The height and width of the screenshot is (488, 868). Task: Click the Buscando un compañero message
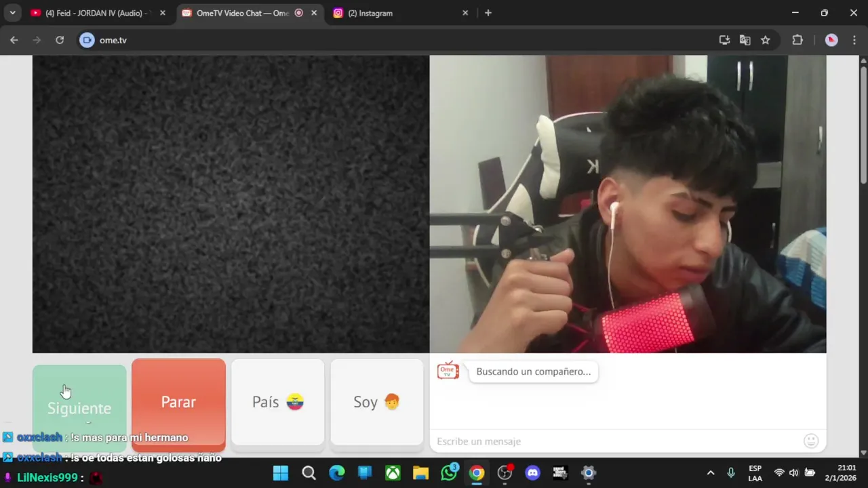pyautogui.click(x=534, y=371)
